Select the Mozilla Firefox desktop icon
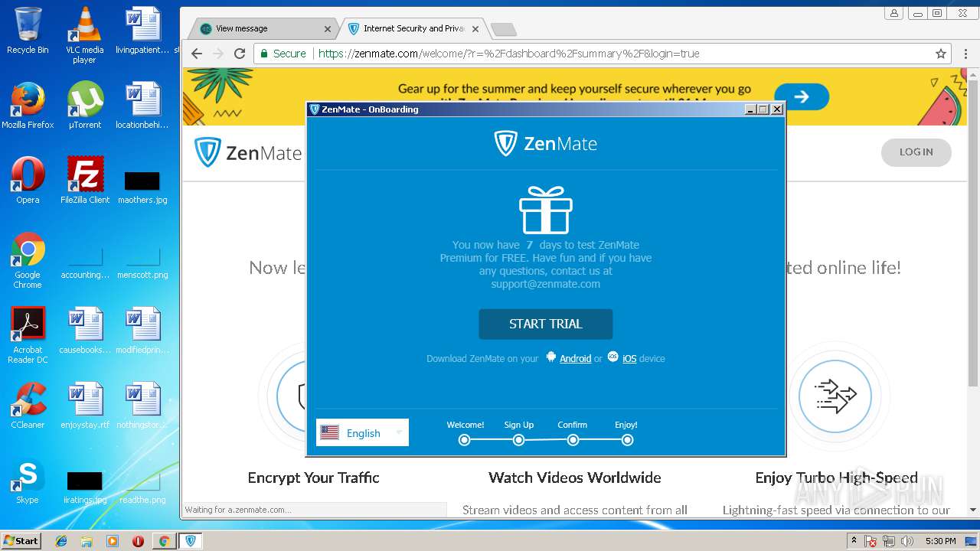Viewport: 980px width, 551px height. pos(28,106)
